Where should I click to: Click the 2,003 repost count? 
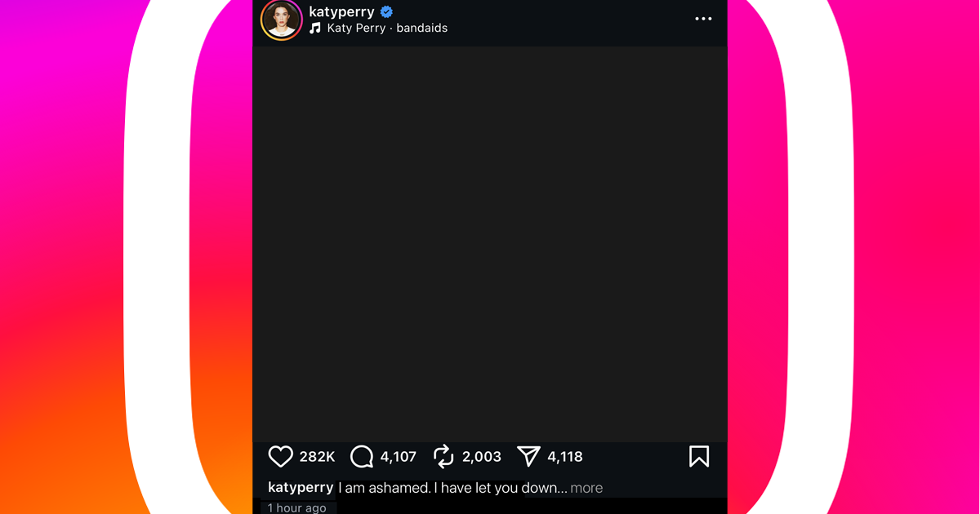point(482,457)
